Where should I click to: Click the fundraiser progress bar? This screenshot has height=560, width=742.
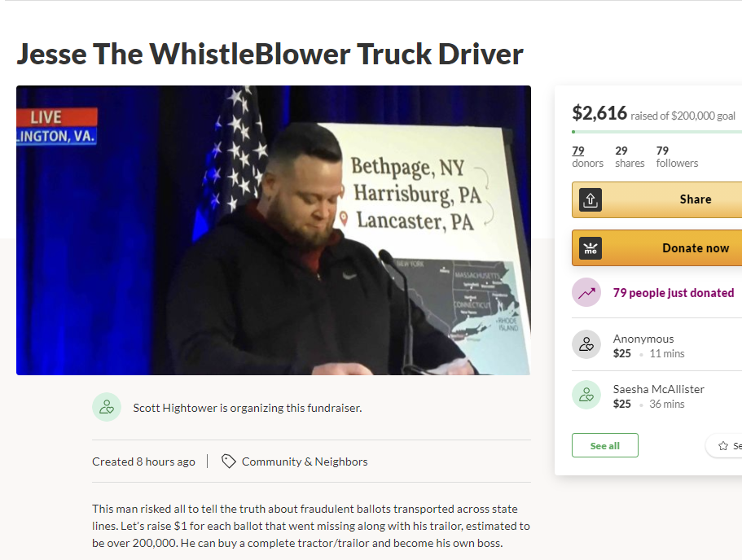coord(656,132)
